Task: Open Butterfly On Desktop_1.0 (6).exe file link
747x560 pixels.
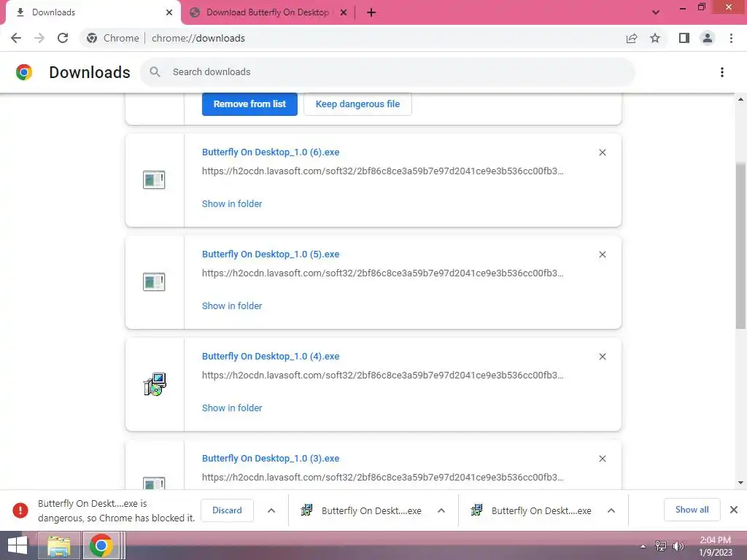Action: click(x=271, y=152)
